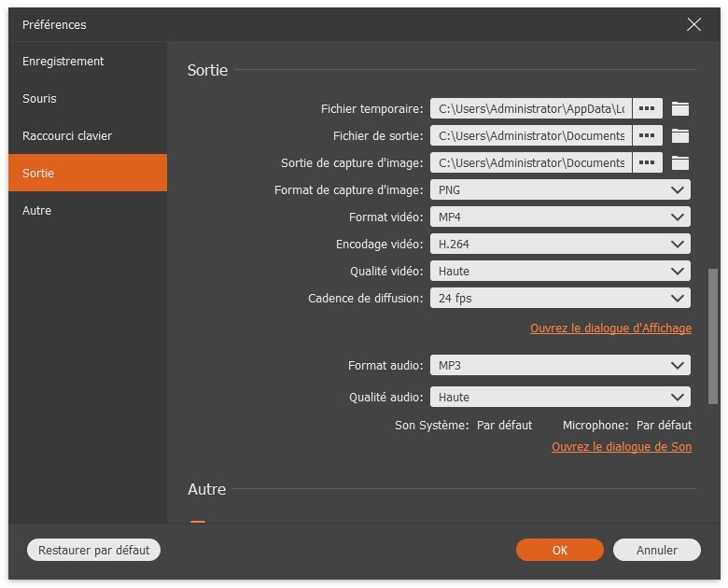Click the ellipsis button for Fichier de sortie
Screen dimensions: 728x588
tap(647, 136)
